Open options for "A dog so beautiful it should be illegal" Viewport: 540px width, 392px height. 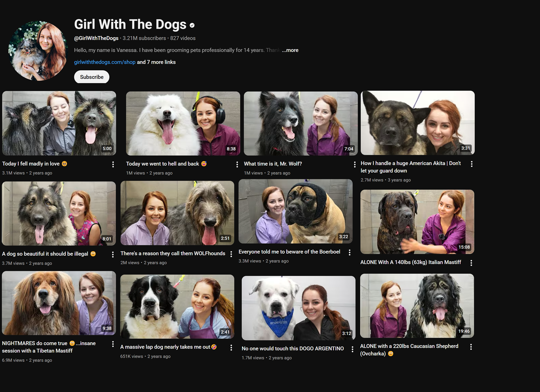pyautogui.click(x=113, y=255)
